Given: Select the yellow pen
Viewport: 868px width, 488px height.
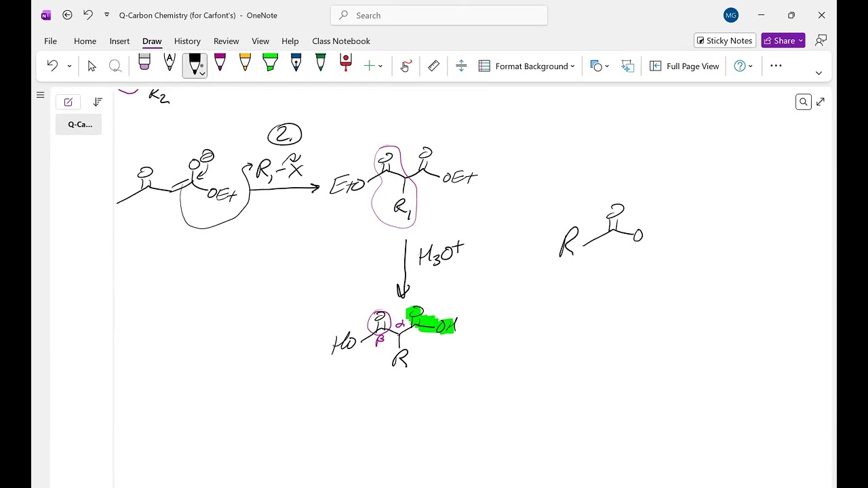Looking at the screenshot, I should 245,64.
